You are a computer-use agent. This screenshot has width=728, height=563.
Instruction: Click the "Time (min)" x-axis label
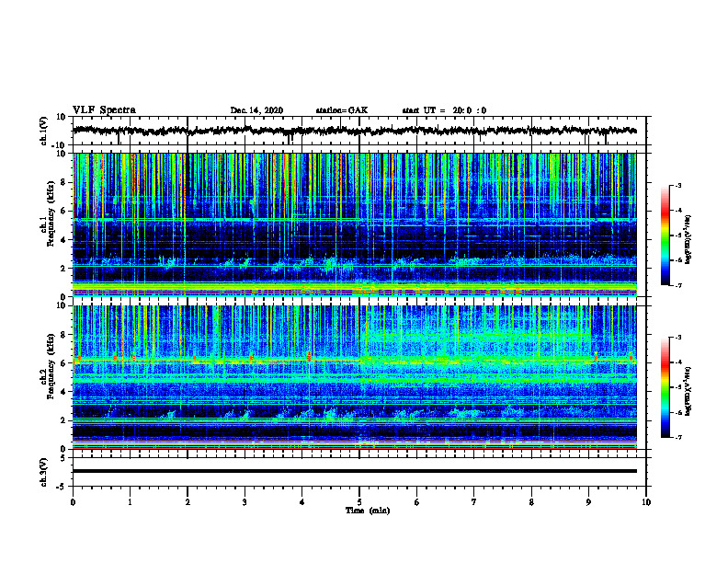368,511
